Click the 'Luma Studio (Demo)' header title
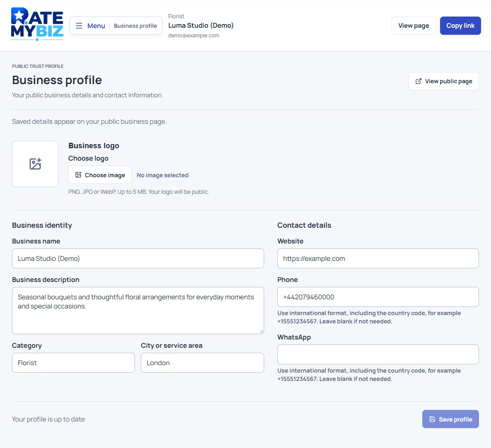 pos(201,25)
